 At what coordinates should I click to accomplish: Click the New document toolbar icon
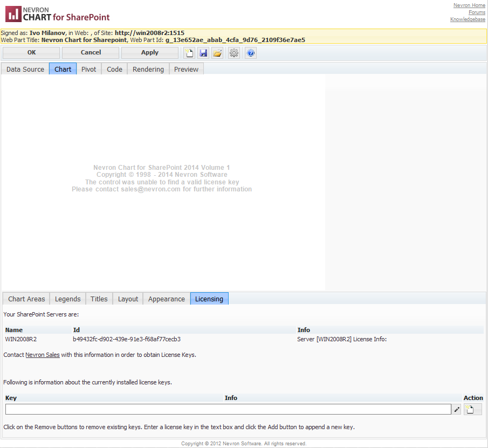pyautogui.click(x=189, y=53)
